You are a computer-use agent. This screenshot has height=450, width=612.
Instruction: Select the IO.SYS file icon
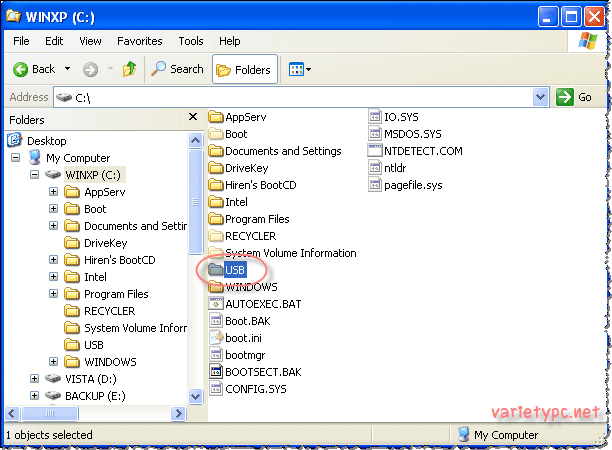pos(375,117)
